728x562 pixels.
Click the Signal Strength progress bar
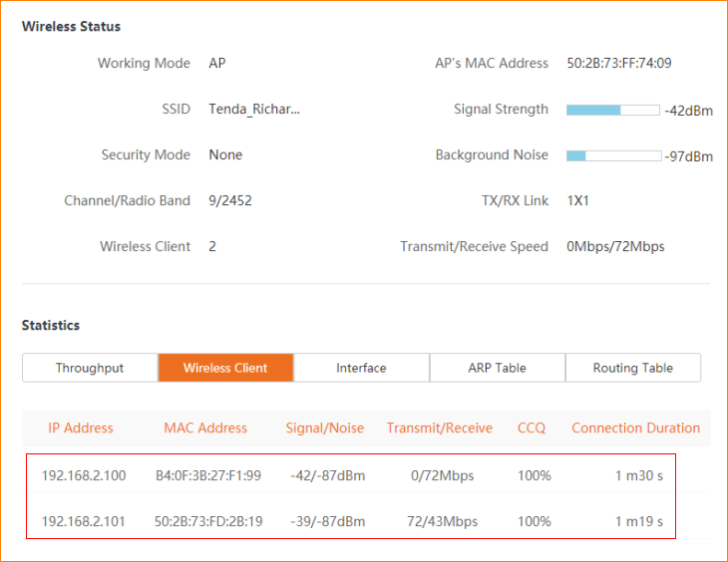point(612,110)
